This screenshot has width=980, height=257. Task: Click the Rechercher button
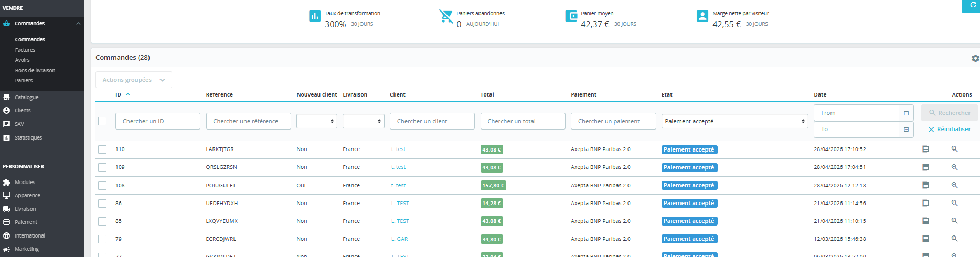(949, 113)
